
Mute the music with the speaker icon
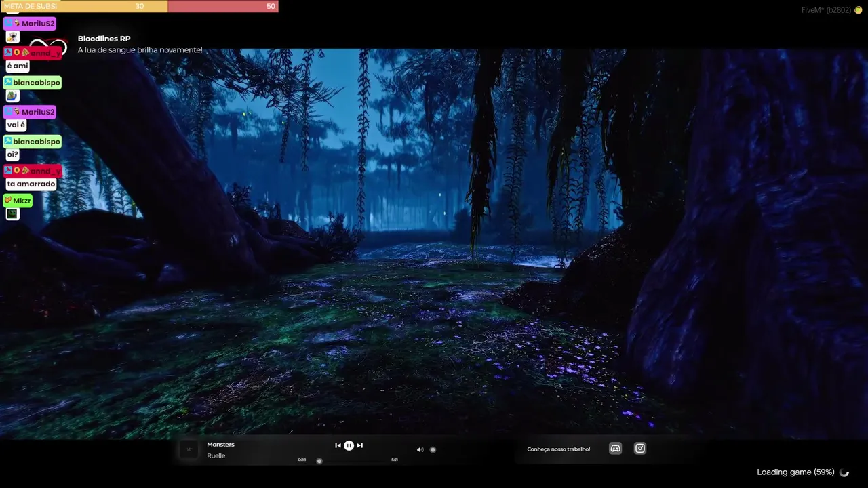pyautogui.click(x=420, y=449)
